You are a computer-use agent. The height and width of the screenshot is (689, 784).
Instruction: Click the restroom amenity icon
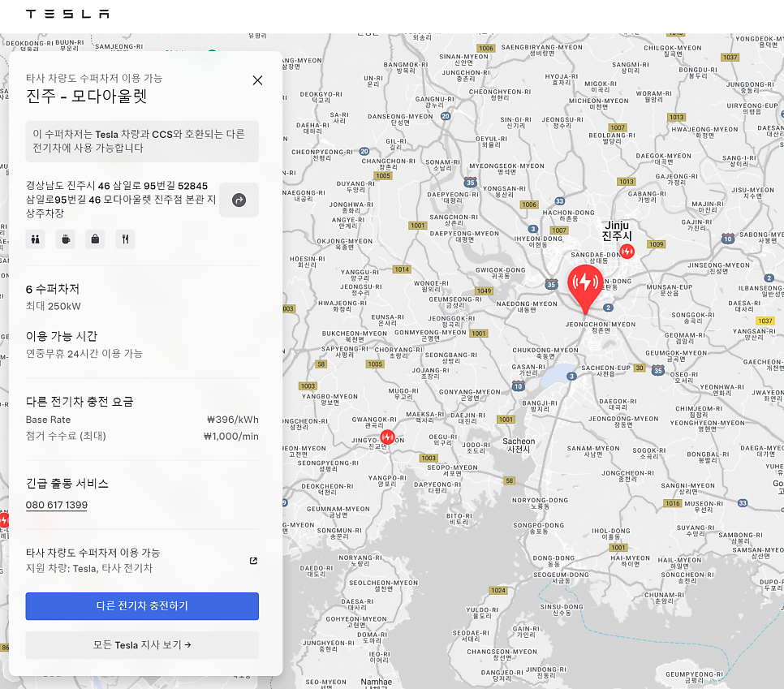(36, 239)
